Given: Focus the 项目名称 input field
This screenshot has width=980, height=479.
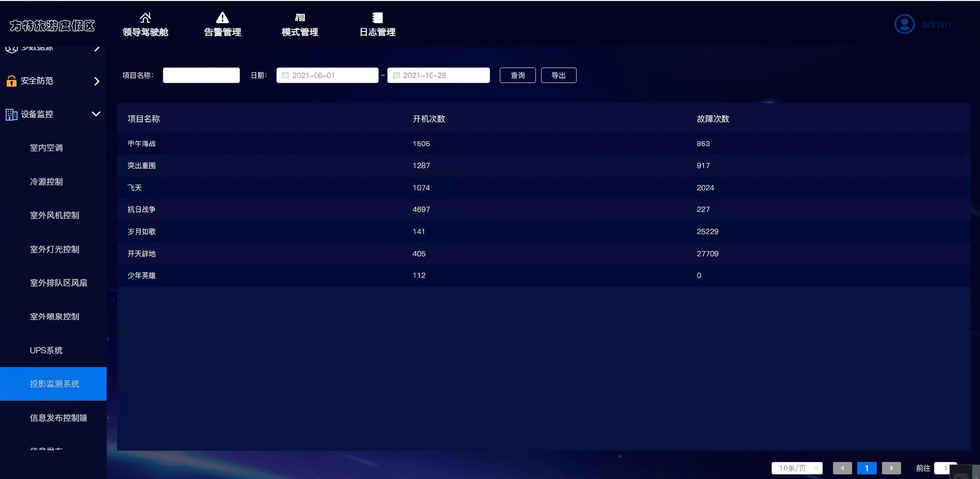Looking at the screenshot, I should (201, 75).
